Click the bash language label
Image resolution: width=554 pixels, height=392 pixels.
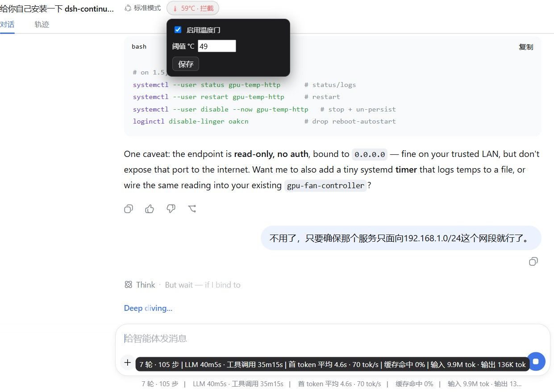click(139, 46)
